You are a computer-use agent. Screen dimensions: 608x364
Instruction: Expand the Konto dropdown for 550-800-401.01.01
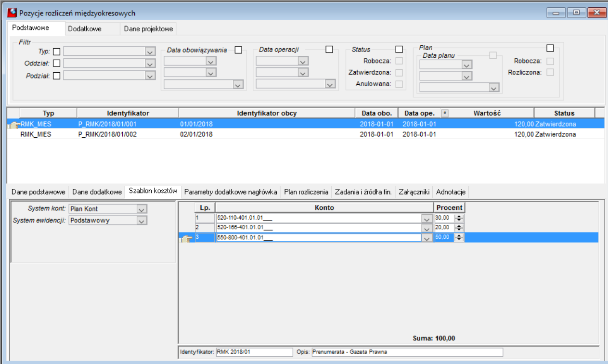[x=427, y=237]
